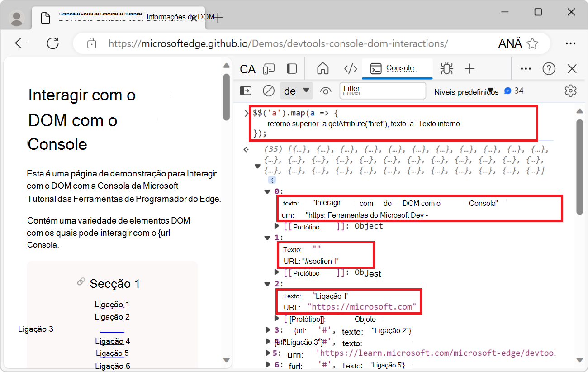
Task: Open the Ligação 1 link on page
Action: [x=112, y=305]
